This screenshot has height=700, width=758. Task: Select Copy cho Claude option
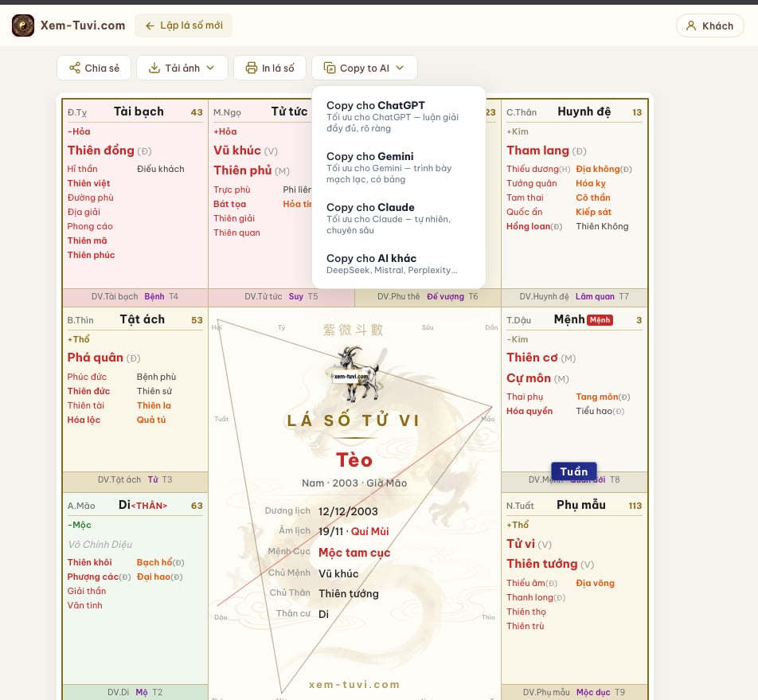398,218
